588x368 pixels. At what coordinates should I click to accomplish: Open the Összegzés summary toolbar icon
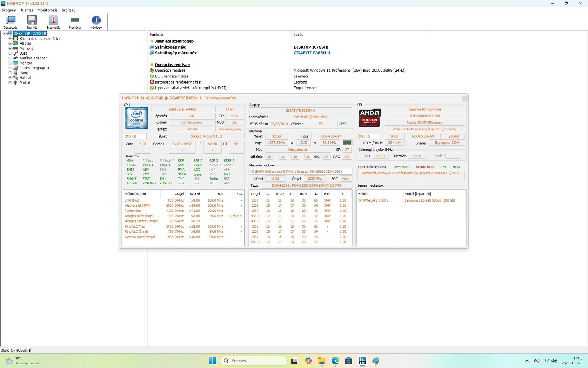tap(11, 22)
